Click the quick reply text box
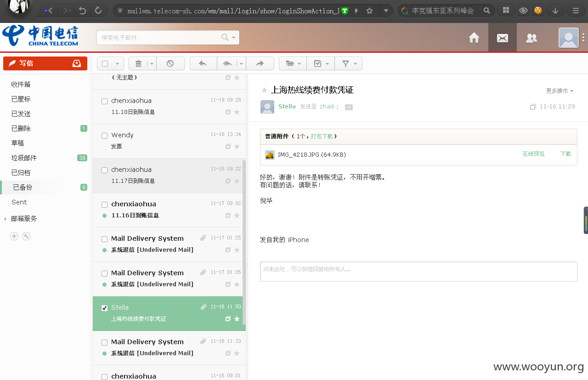Screen dimensions: 588x380 [418, 271]
